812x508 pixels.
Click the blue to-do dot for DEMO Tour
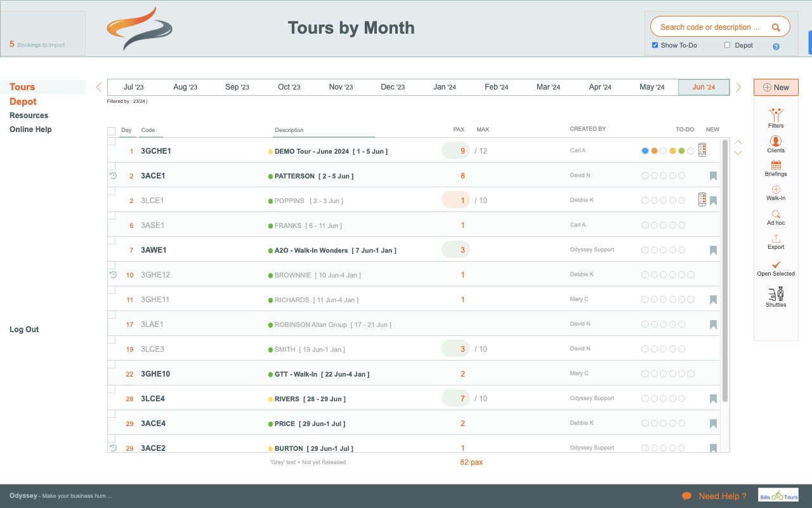point(645,151)
